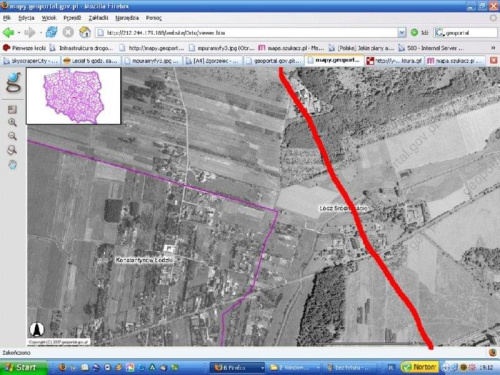This screenshot has width=500, height=375.
Task: Click the Poland overview map thumbnail
Action: (x=74, y=96)
